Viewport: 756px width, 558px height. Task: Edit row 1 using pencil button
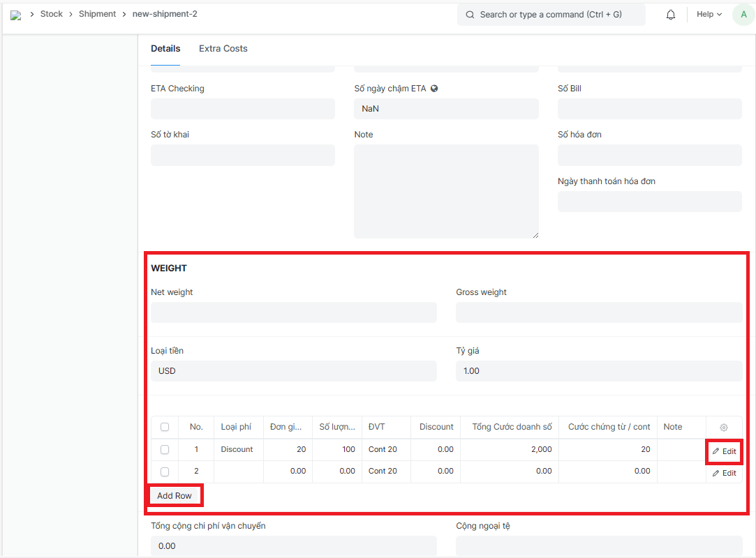[724, 451]
